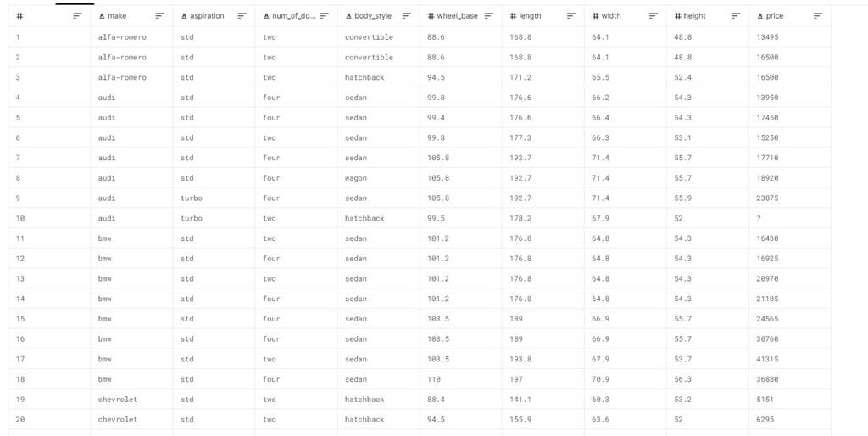Sort by height using header icon
Viewport: 868px width, 436px height.
[x=736, y=16]
